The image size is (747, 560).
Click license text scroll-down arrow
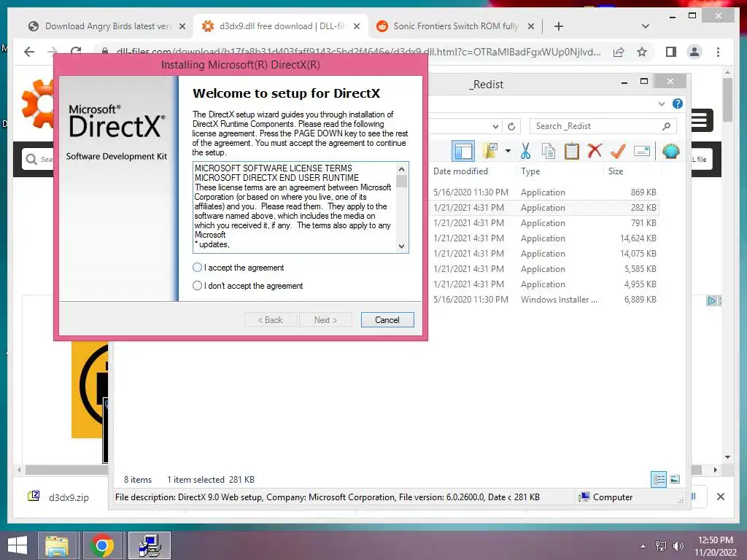click(402, 246)
